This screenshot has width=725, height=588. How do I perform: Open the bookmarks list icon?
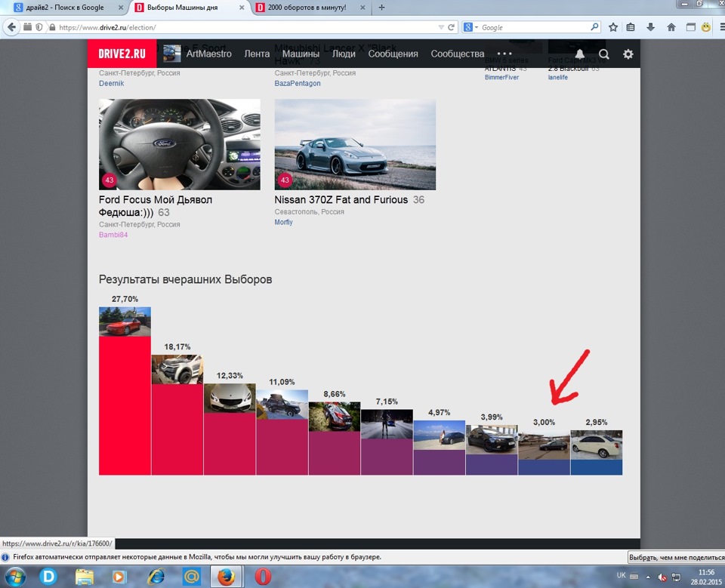[631, 27]
